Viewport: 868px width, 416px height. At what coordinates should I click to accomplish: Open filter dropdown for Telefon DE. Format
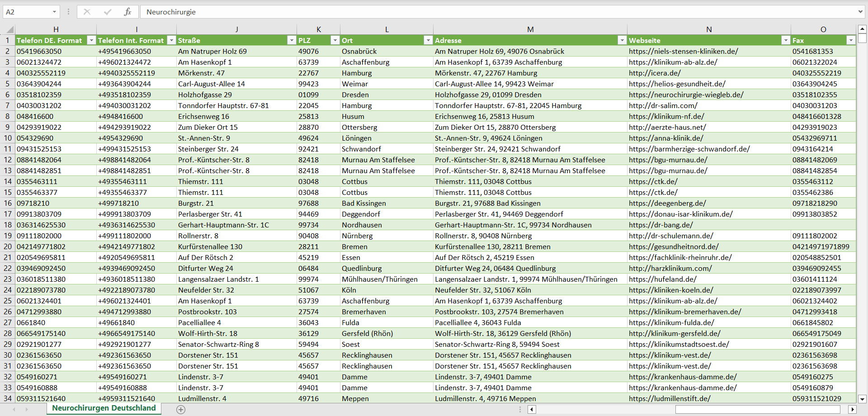[x=91, y=40]
